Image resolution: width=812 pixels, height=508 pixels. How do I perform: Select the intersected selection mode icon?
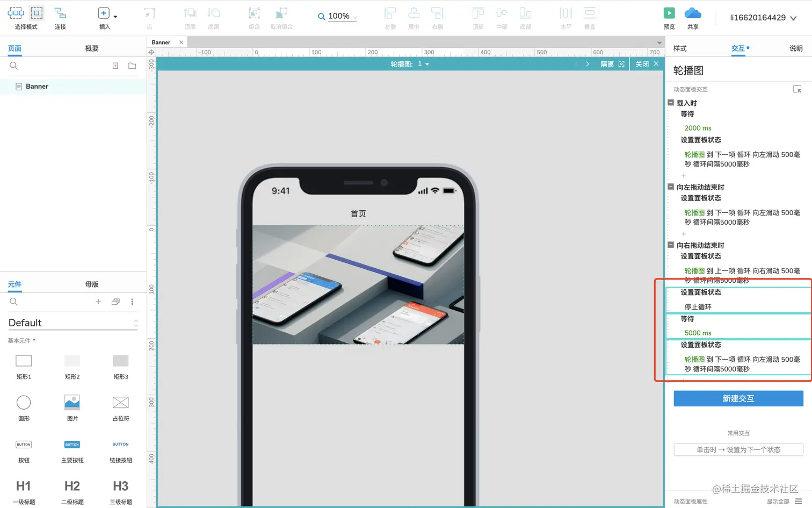pos(16,13)
